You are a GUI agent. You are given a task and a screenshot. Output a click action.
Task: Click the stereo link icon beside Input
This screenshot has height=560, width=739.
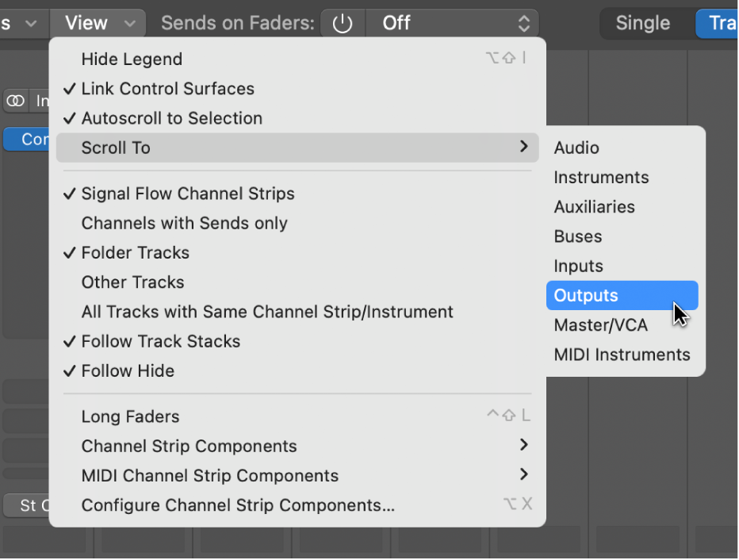15,101
